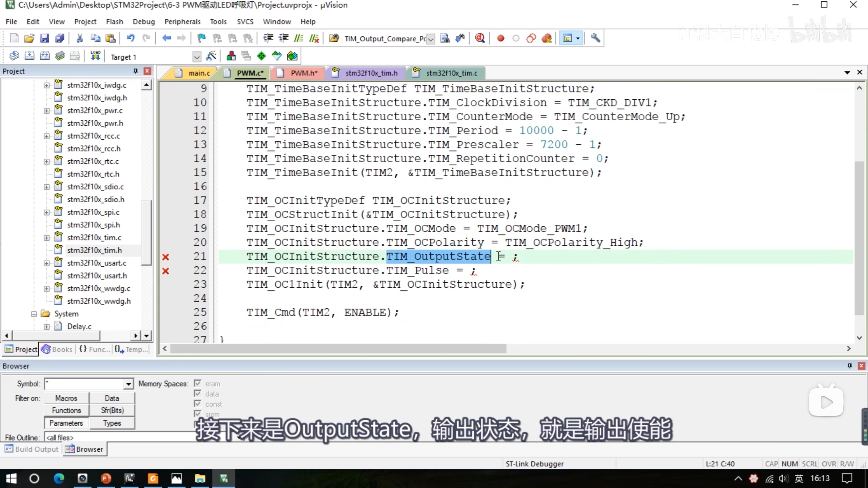868x488 pixels.
Task: Switch to the main.c tab
Action: point(199,73)
